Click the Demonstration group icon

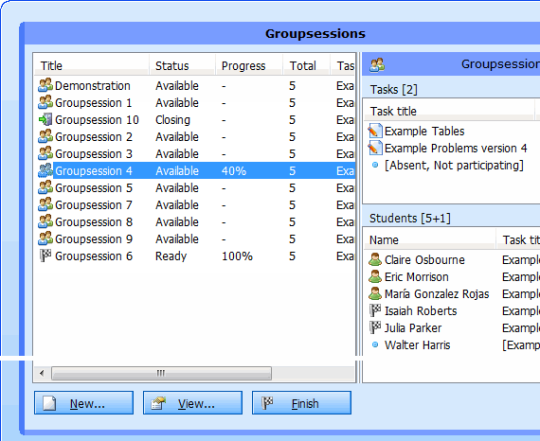[45, 85]
